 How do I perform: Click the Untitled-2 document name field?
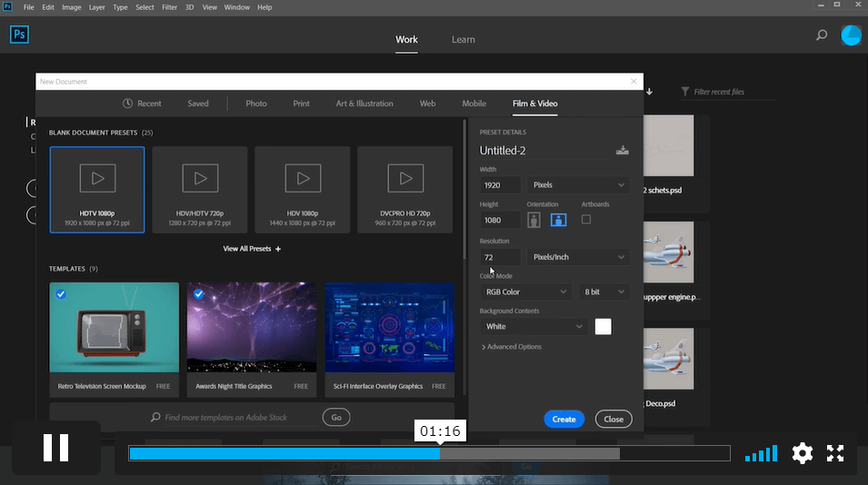(545, 151)
